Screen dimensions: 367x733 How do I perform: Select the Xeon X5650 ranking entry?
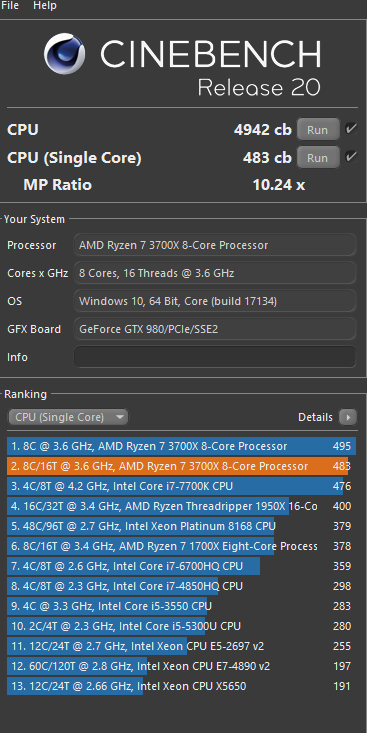click(181, 686)
